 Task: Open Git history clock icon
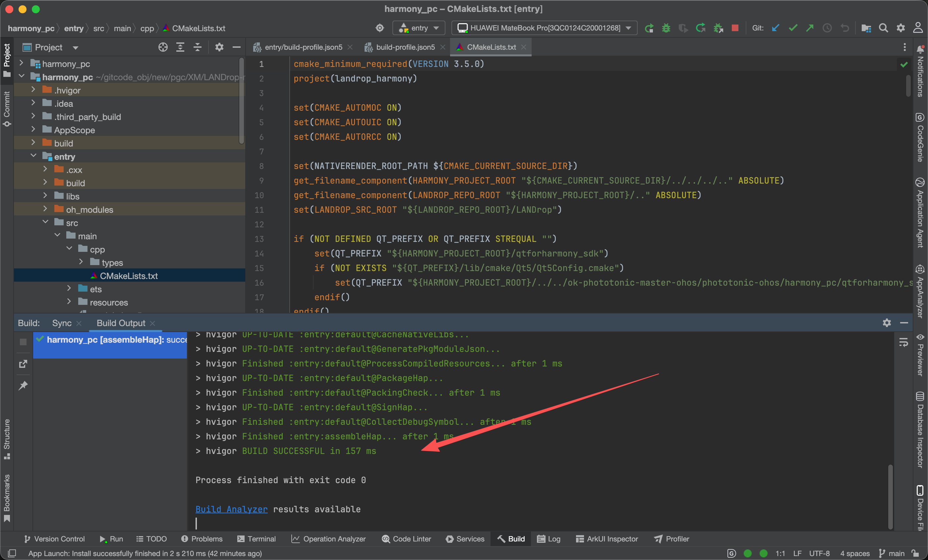coord(827,28)
